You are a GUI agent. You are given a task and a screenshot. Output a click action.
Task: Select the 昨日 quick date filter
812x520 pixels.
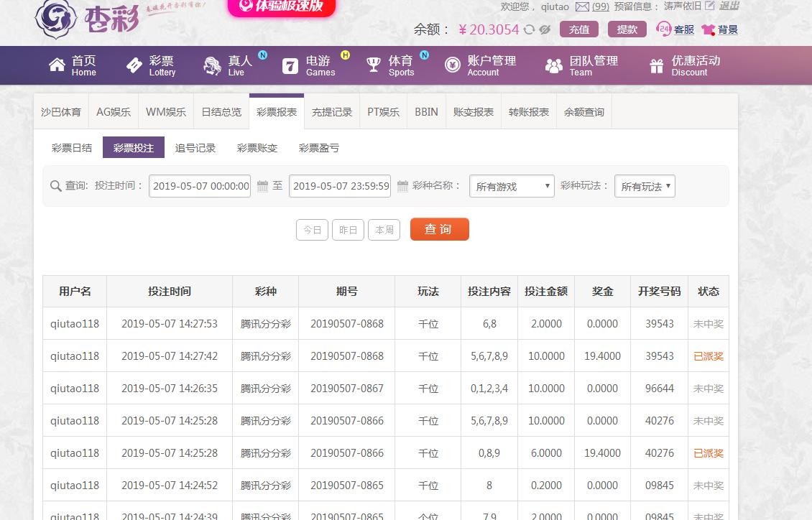(348, 230)
